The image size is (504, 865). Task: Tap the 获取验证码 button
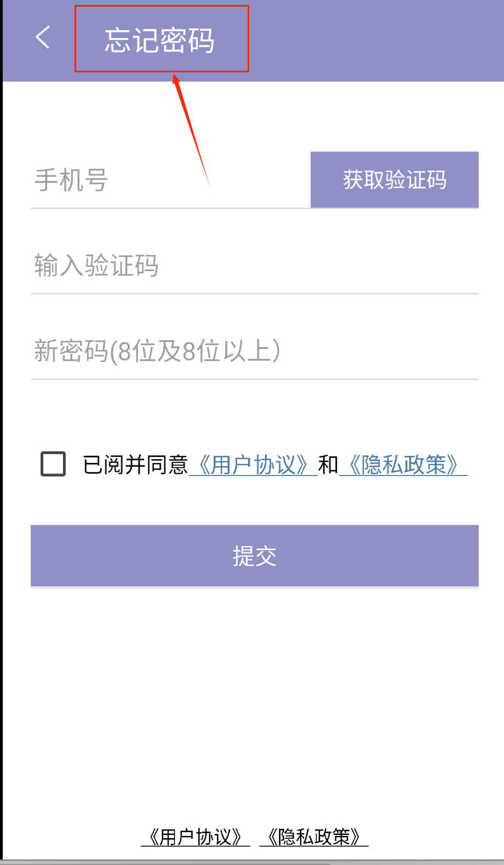pyautogui.click(x=394, y=180)
